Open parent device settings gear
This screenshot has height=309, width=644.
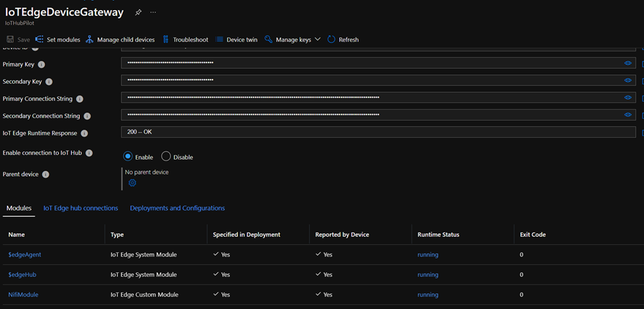point(132,183)
